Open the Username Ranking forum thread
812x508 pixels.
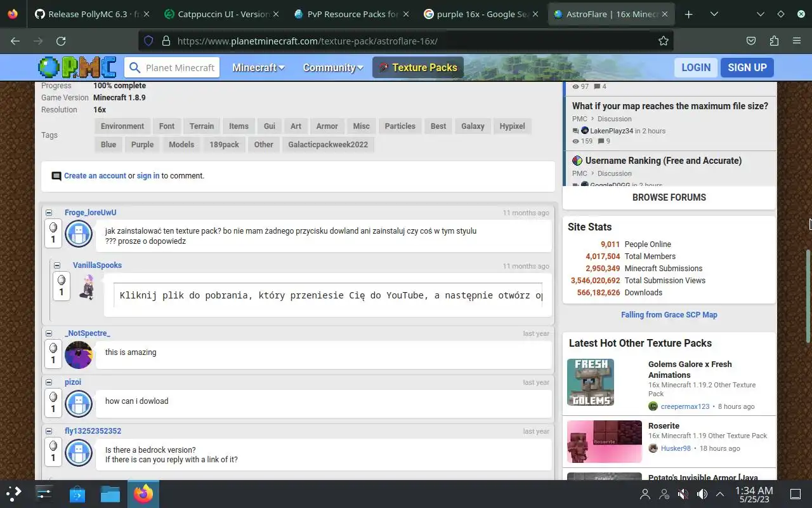664,161
